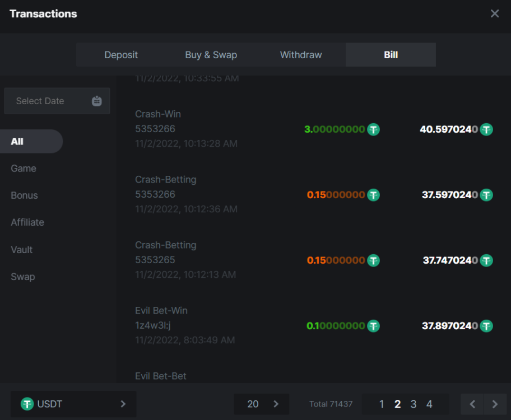Jump to page 3
Image resolution: width=511 pixels, height=420 pixels.
[x=414, y=404]
